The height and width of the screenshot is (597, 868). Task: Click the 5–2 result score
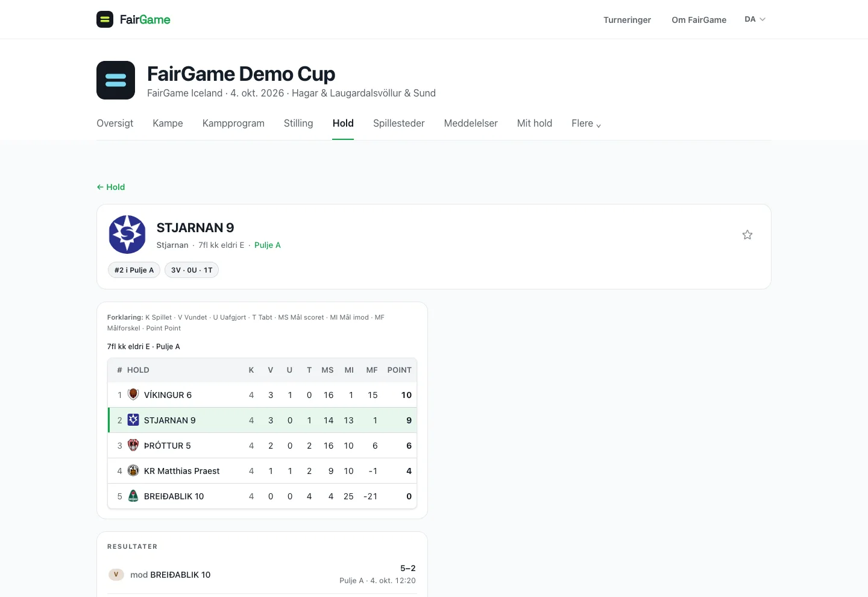tap(408, 568)
